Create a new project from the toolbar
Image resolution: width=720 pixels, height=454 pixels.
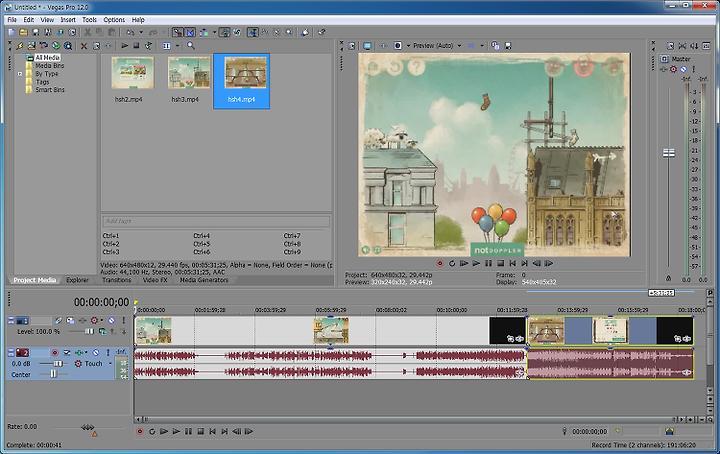pos(11,32)
